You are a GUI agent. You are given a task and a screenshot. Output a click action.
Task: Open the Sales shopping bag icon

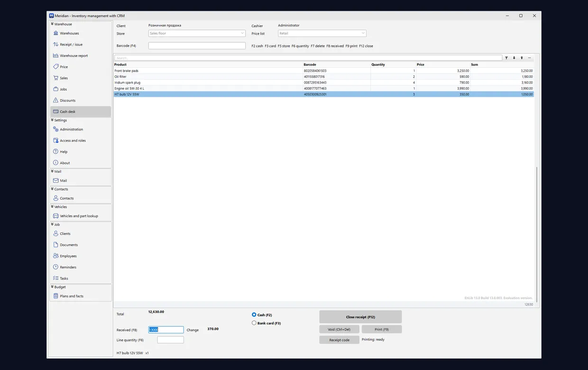point(56,78)
